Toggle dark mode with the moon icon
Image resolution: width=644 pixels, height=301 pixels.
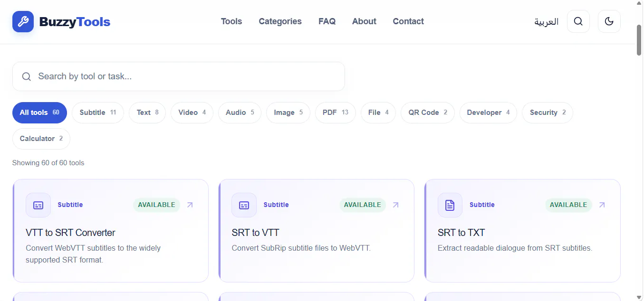(x=609, y=21)
